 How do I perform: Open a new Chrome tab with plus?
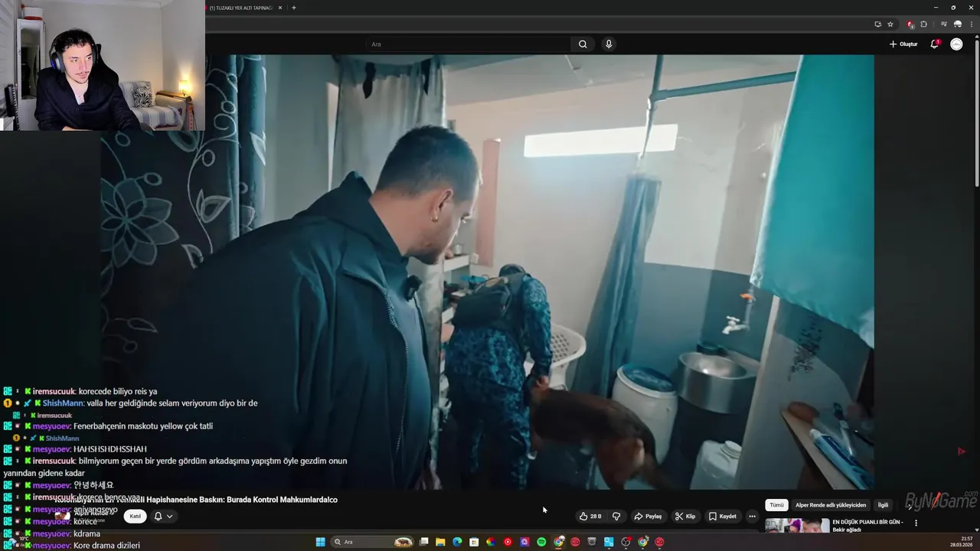[x=294, y=8]
